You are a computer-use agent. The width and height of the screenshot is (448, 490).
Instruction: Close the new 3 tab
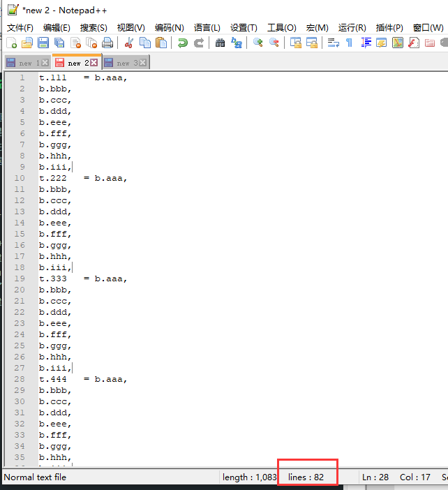click(143, 63)
